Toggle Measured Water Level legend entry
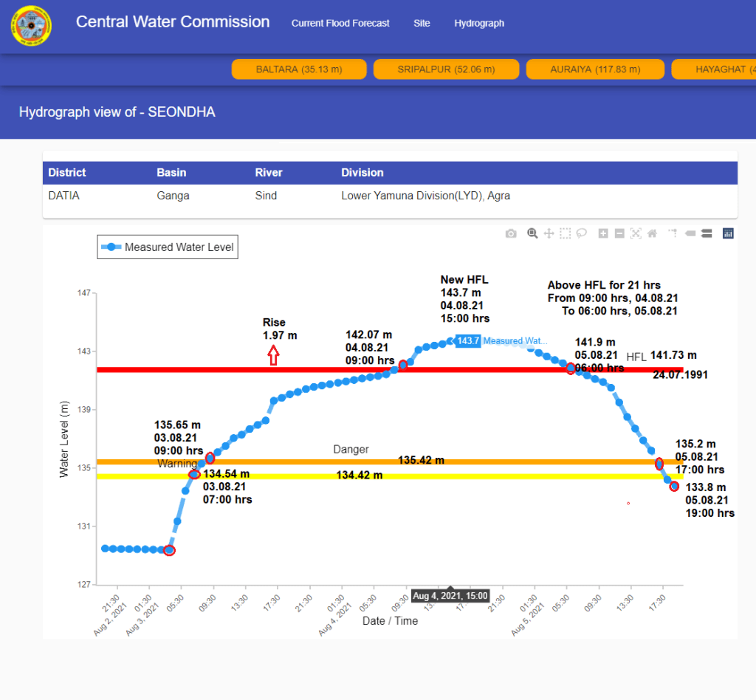This screenshot has height=700, width=756. pos(168,247)
